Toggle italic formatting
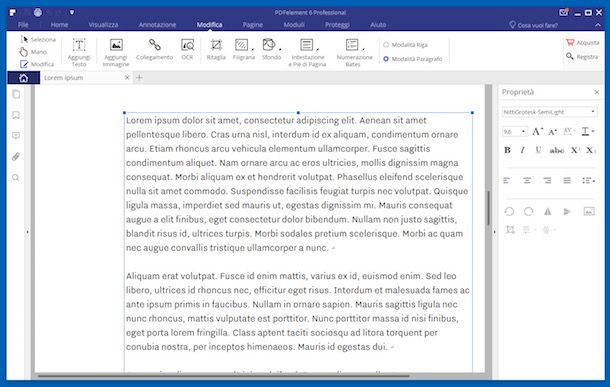610x387 pixels. pos(522,150)
